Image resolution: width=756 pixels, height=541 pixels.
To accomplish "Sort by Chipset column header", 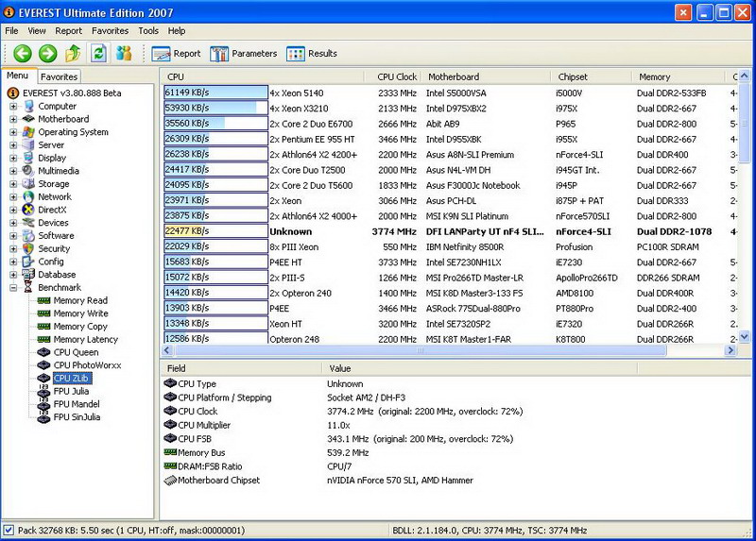I will 592,76.
